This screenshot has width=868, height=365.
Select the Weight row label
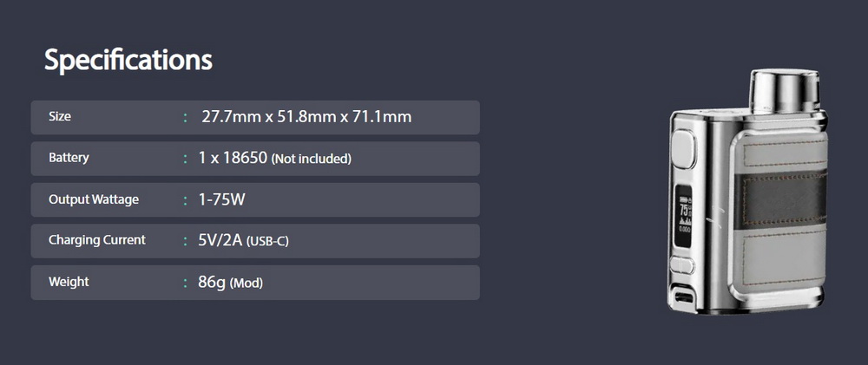pos(69,282)
